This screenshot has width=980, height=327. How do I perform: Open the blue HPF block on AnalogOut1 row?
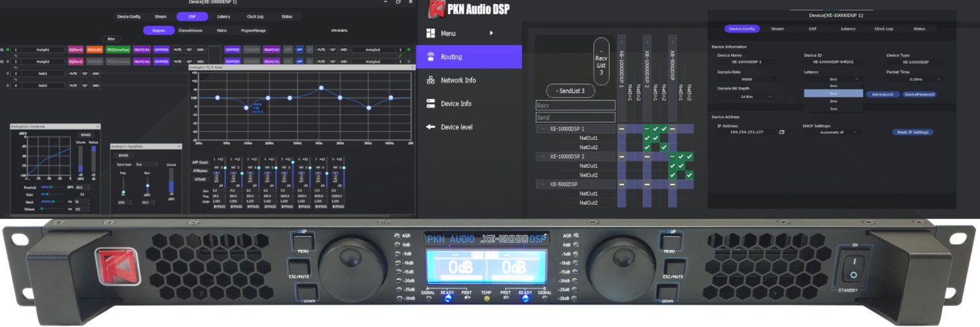299,50
